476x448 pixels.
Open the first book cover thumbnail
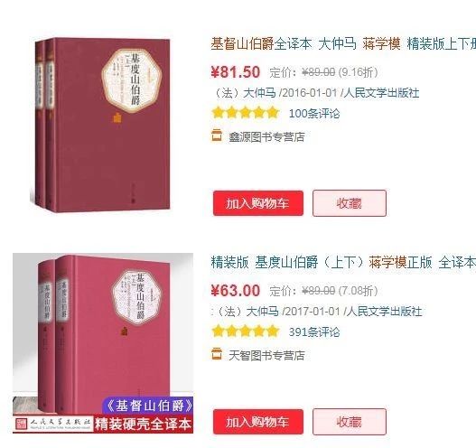point(100,125)
